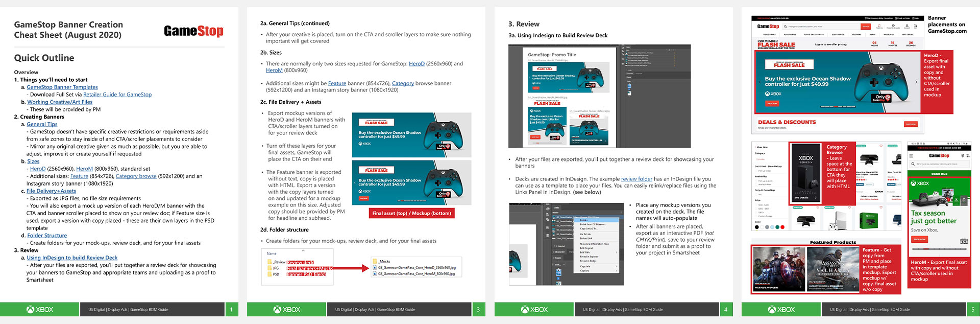Open the Assassin's Creed Valhalla featured thumbnail
This screenshot has height=324, width=980.
(x=833, y=269)
